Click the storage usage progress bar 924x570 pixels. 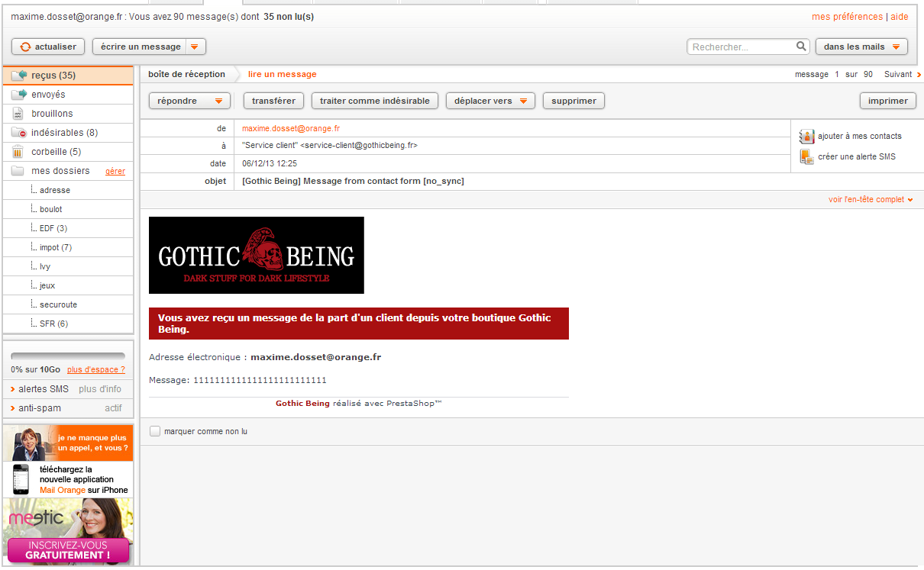68,356
